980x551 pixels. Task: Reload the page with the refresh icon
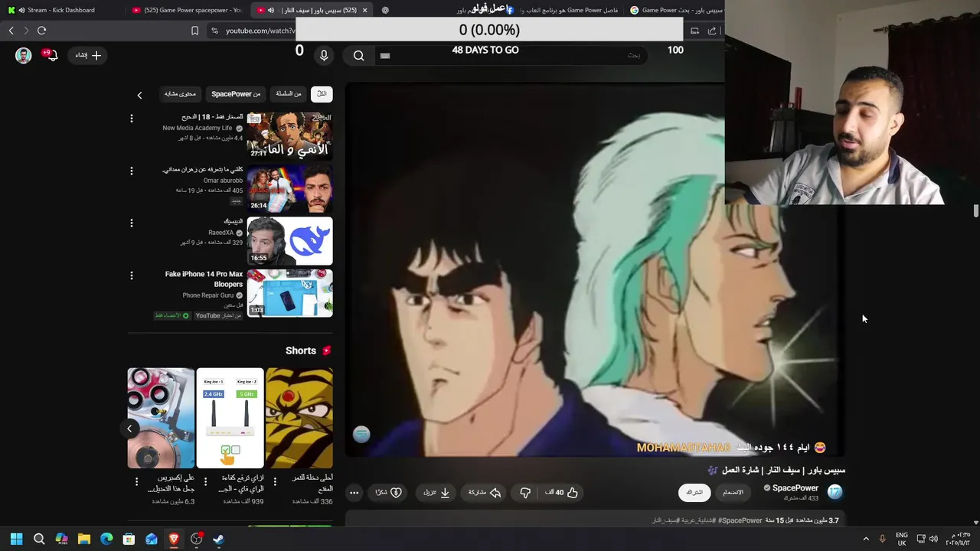click(41, 31)
